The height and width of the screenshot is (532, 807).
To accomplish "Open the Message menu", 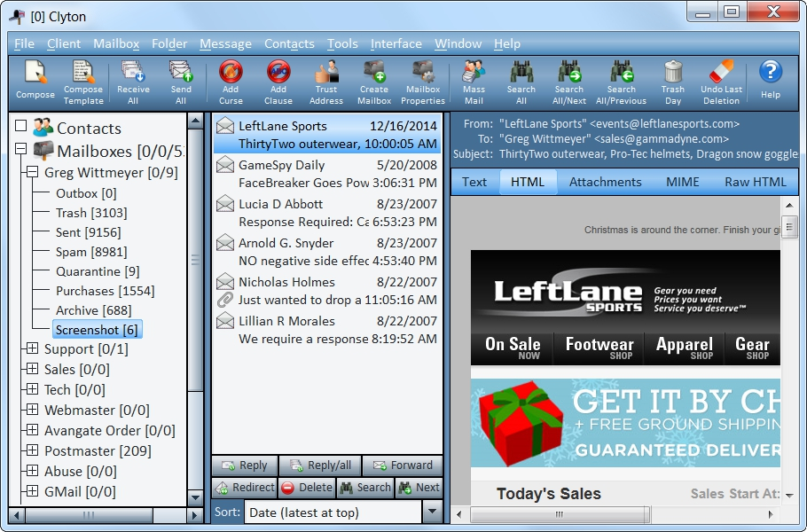I will [x=225, y=43].
